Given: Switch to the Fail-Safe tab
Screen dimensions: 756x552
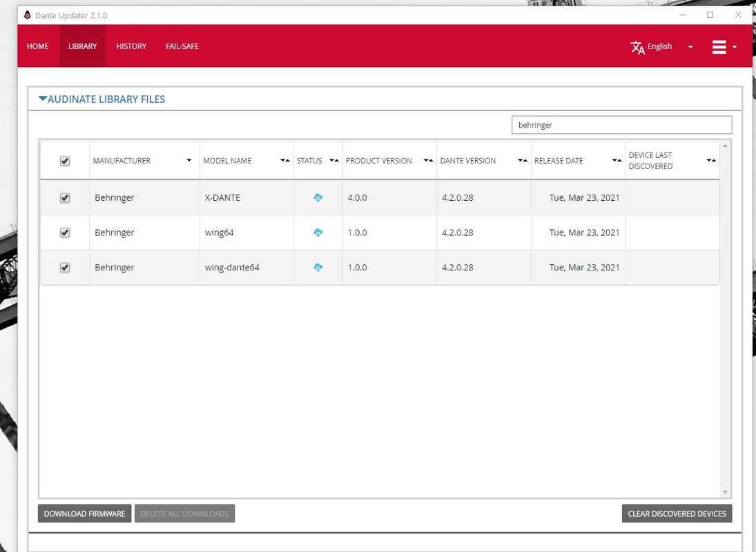Looking at the screenshot, I should 182,46.
